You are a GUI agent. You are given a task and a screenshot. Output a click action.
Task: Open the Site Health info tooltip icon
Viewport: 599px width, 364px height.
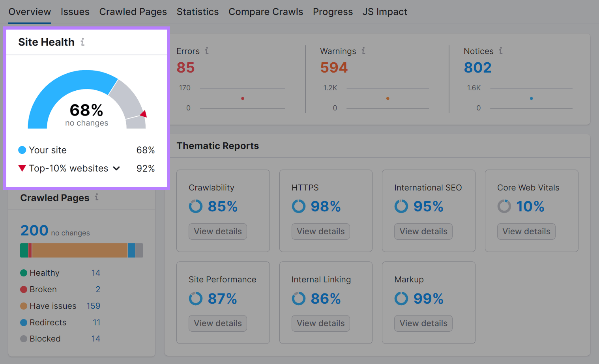click(x=83, y=42)
